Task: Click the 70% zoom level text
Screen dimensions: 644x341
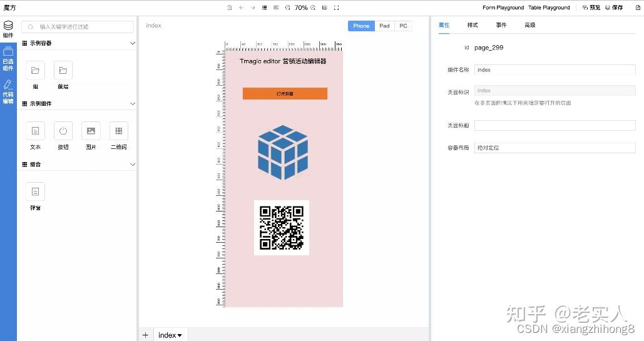Action: pos(301,8)
